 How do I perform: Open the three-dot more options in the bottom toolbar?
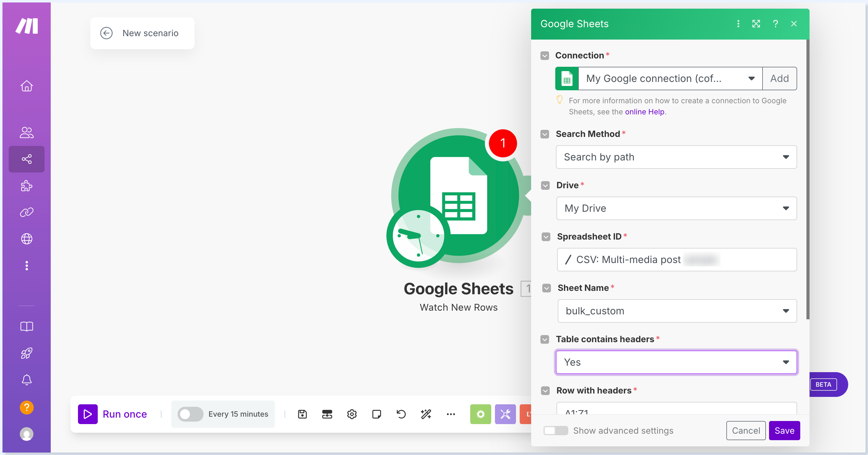click(x=450, y=414)
